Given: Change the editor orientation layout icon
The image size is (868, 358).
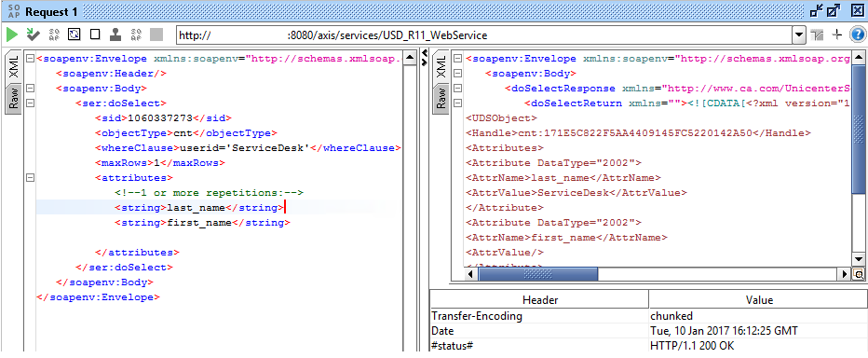Looking at the screenshot, I should (818, 35).
